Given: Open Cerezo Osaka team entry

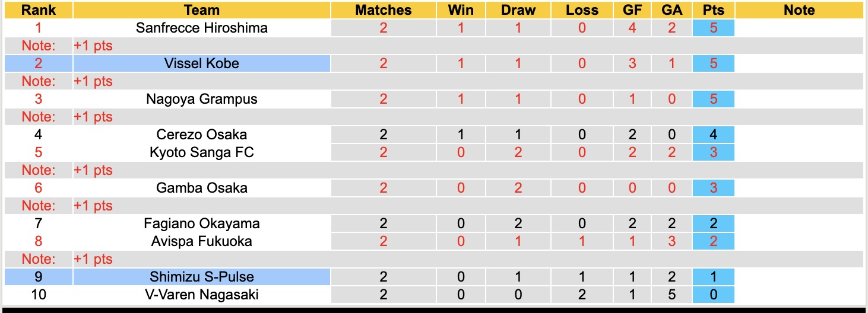Looking at the screenshot, I should coord(202,135).
